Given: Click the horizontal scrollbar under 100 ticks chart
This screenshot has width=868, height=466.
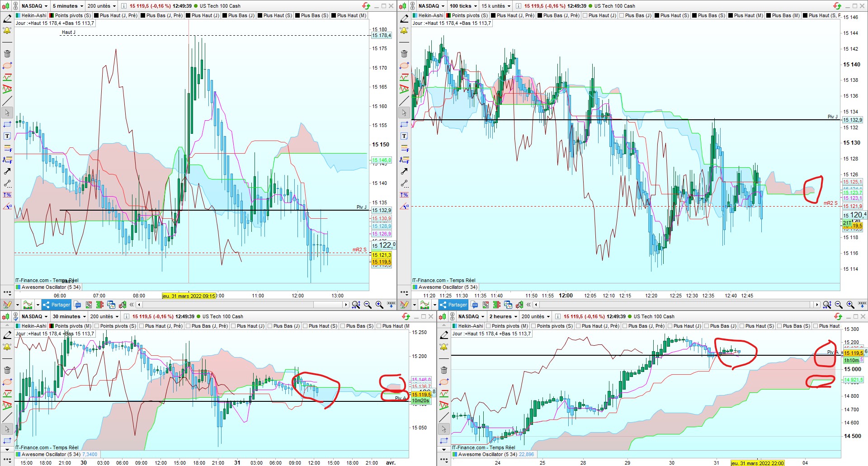Looking at the screenshot, I should click(x=677, y=305).
